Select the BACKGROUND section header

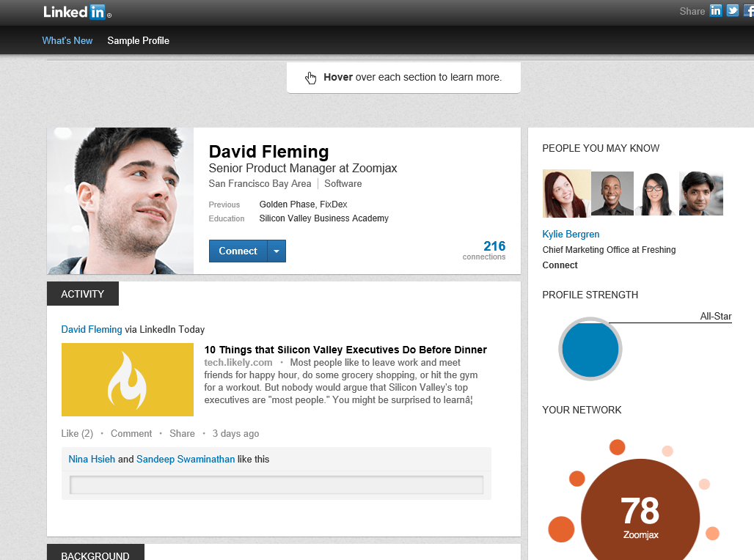tap(95, 553)
